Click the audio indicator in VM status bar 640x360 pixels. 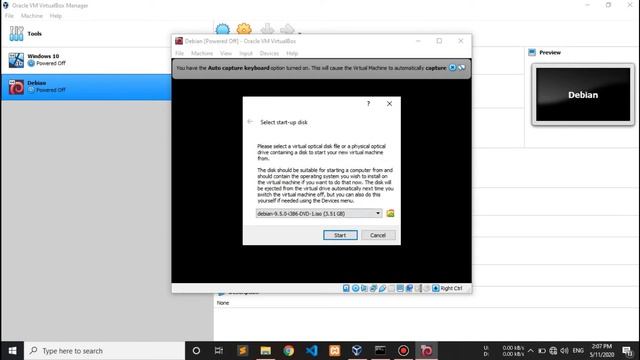point(364,288)
